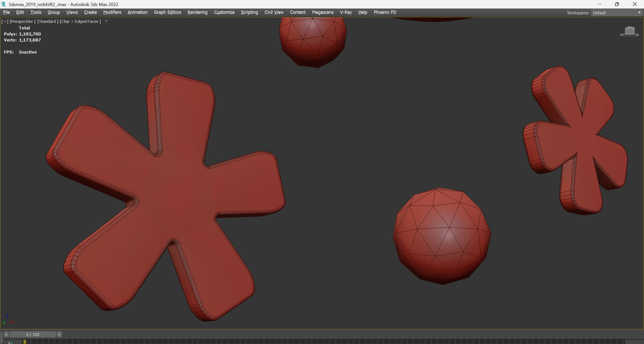This screenshot has width=644, height=344.
Task: Open the Modifiers menu
Action: pos(112,12)
